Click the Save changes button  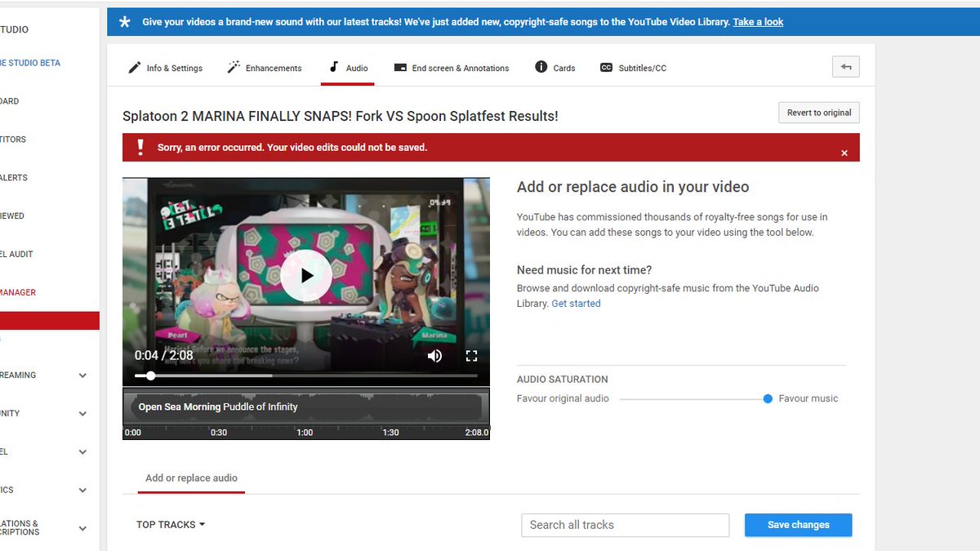pyautogui.click(x=798, y=525)
